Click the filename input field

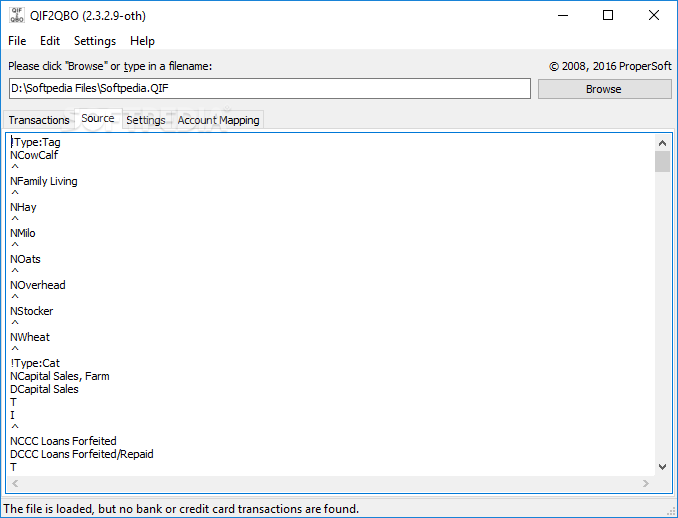[269, 89]
